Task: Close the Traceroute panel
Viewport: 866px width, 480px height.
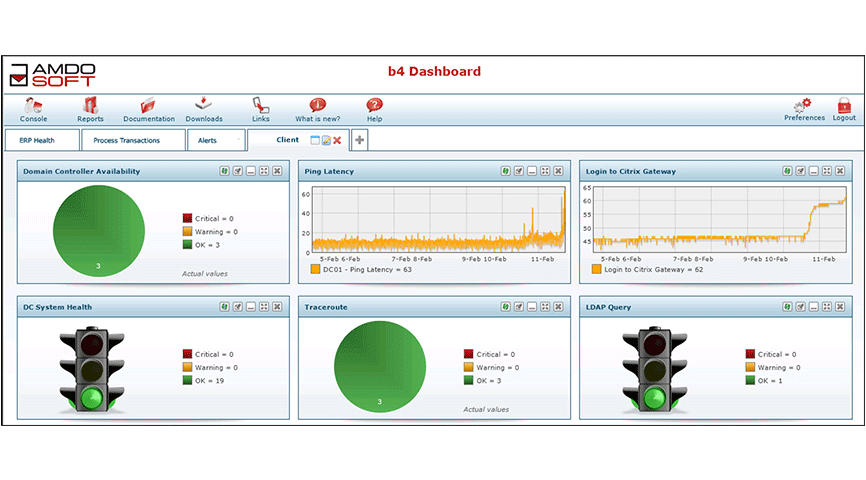Action: point(558,307)
